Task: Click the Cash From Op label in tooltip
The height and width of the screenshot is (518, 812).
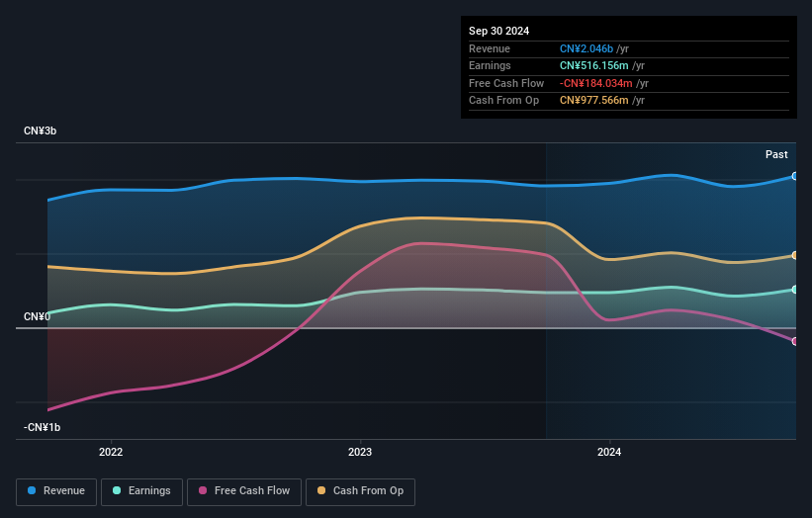Action: 503,101
